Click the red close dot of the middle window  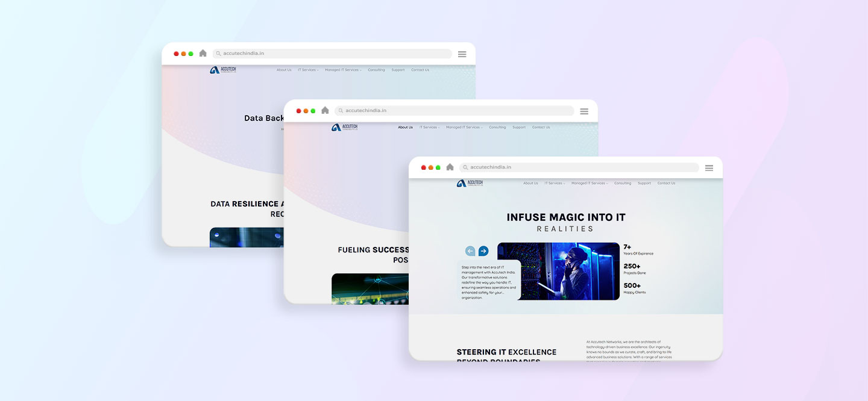pos(299,111)
